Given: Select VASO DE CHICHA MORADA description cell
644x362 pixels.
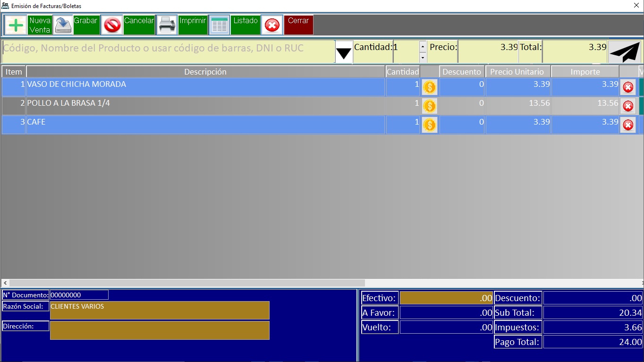Looking at the screenshot, I should point(205,87).
